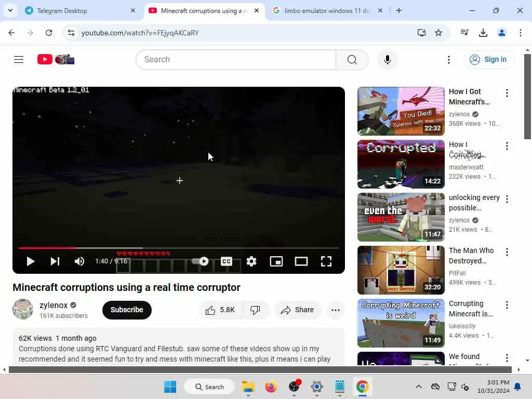Viewport: 532px width, 399px height.
Task: Dislike the video
Action: [x=255, y=310]
